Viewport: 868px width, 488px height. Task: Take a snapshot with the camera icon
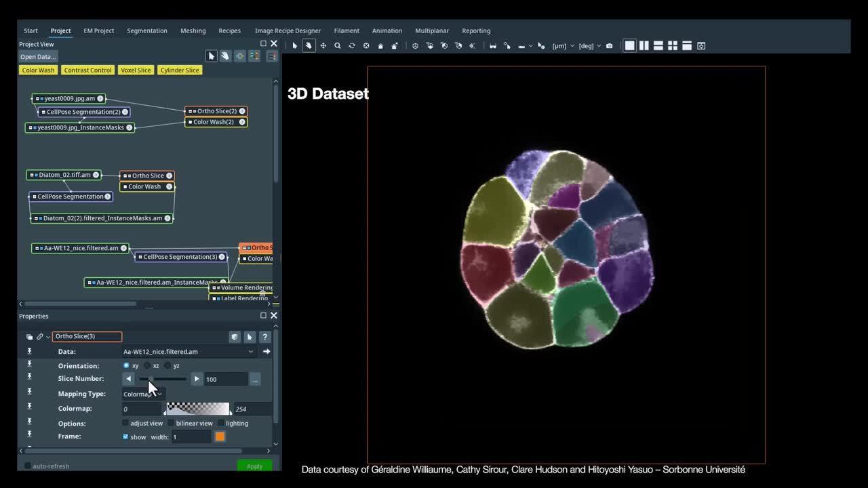[609, 45]
